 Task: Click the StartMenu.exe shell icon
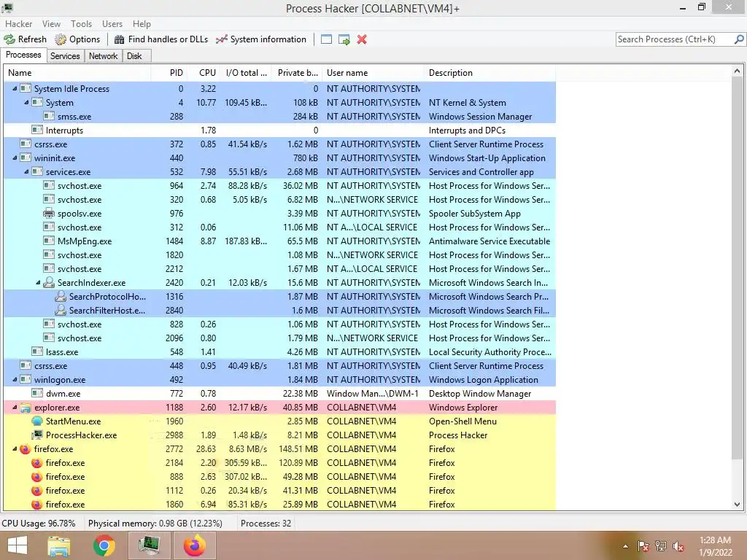tap(37, 421)
